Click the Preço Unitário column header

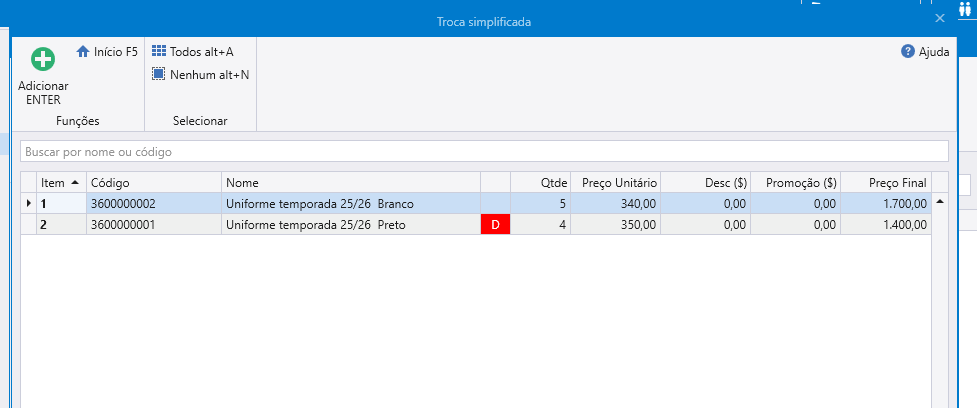click(618, 183)
